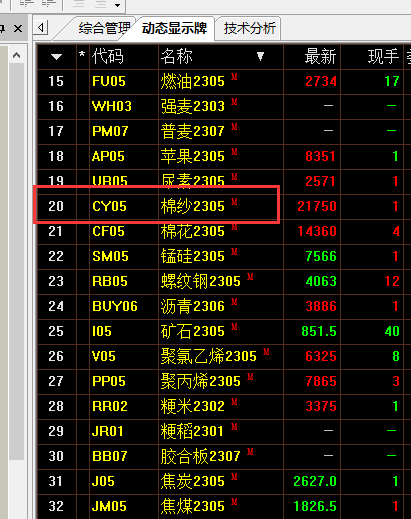Image resolution: width=411 pixels, height=519 pixels.
Task: Select 普麦2307 contract name
Action: coord(193,131)
